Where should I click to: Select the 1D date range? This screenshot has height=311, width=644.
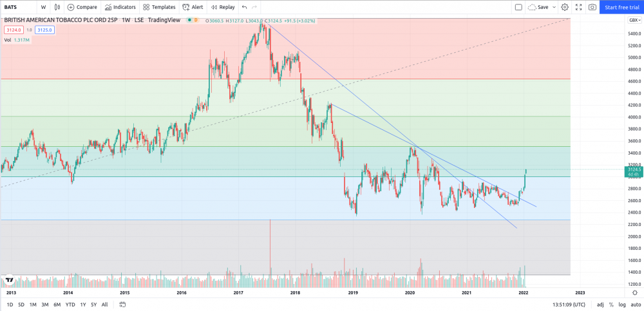coord(10,305)
